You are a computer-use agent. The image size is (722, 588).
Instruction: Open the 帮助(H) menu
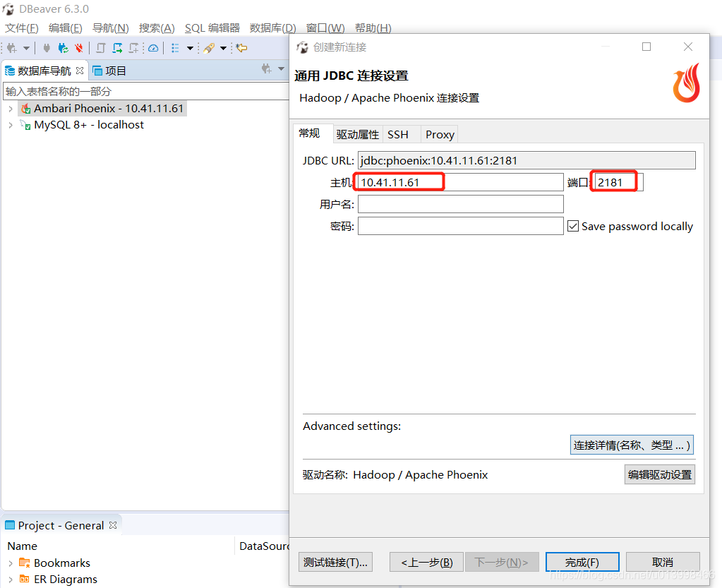[x=373, y=28]
